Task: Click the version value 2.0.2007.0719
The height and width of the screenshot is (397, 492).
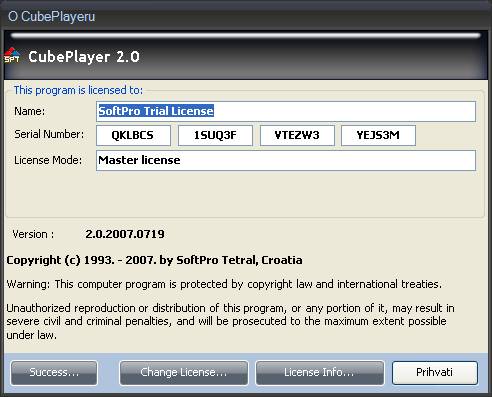Action: pyautogui.click(x=125, y=234)
